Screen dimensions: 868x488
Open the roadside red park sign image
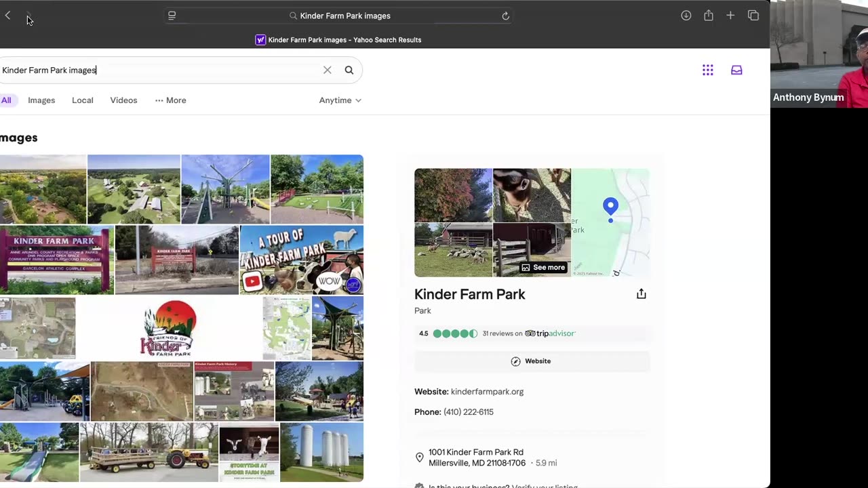[177, 260]
